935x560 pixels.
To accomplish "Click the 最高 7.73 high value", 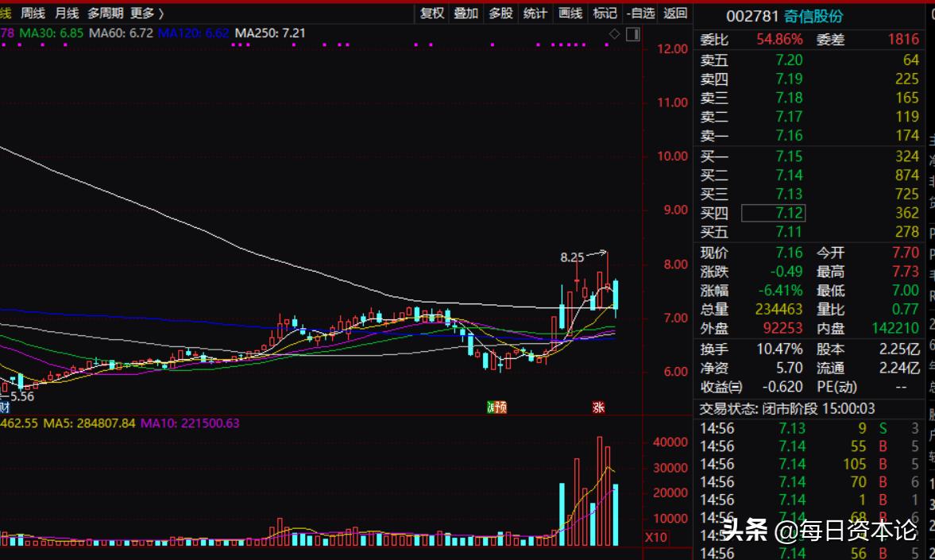I will click(906, 272).
